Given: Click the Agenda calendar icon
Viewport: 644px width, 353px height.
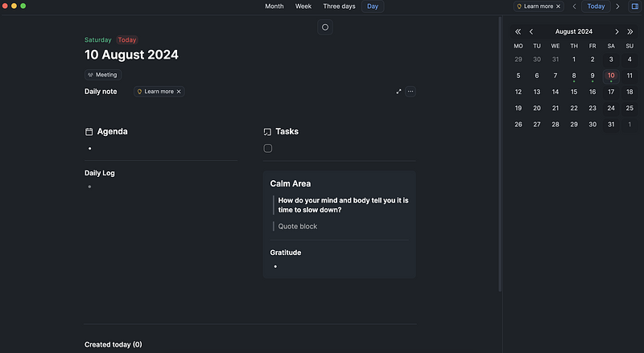Looking at the screenshot, I should [x=89, y=132].
